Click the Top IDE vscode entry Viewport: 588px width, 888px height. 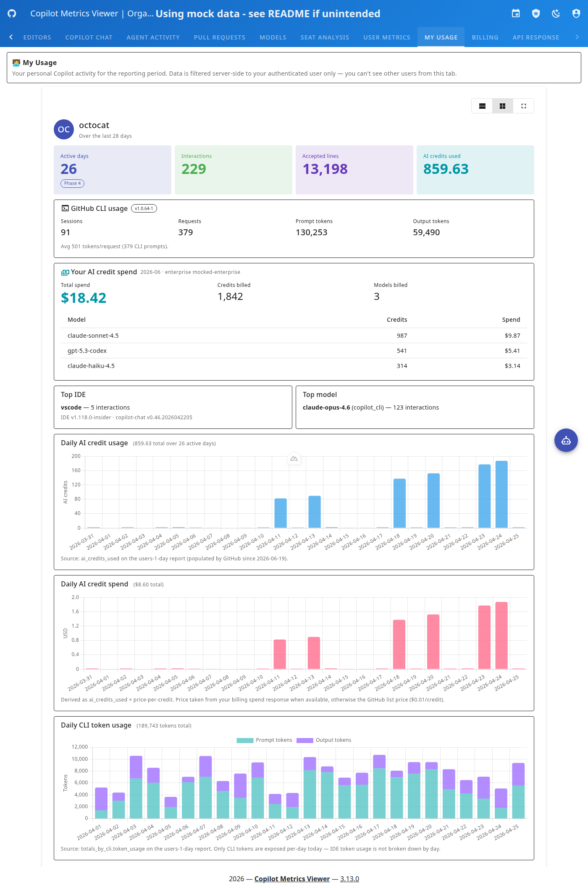(95, 407)
